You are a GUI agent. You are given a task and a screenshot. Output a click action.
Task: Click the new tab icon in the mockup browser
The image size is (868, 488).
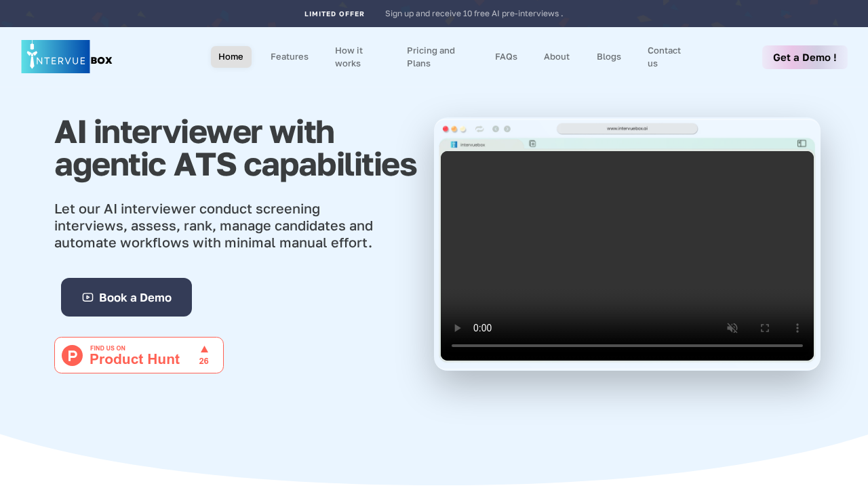click(x=532, y=144)
